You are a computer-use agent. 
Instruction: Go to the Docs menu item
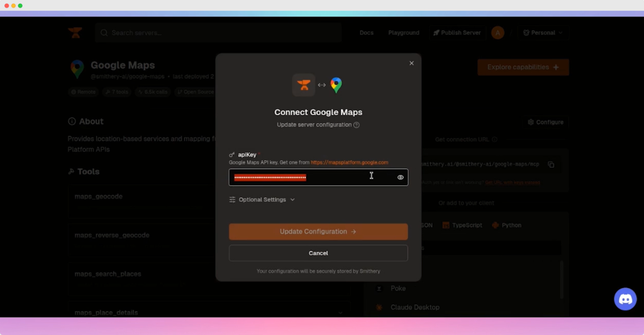[366, 33]
